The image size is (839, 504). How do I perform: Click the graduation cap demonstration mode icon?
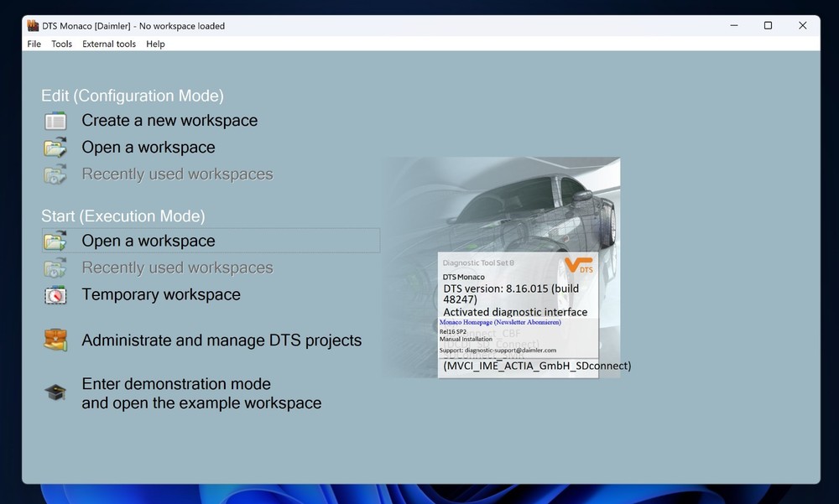[x=55, y=392]
